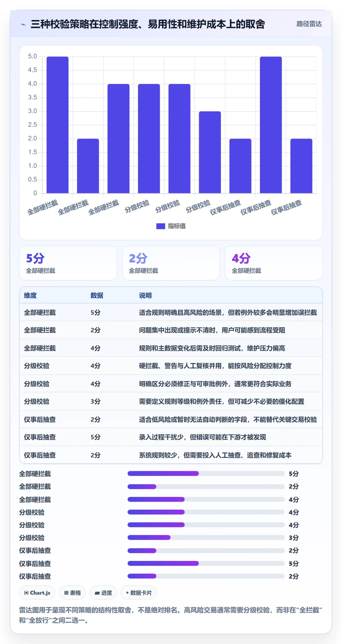Click the 数据 column header
Image resolution: width=342 pixels, height=644 pixels.
click(97, 295)
